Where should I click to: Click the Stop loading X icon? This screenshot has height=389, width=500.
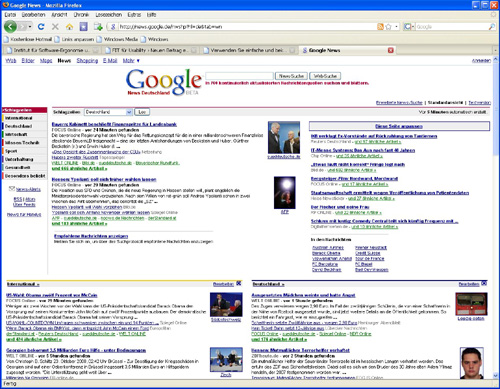pos(55,27)
